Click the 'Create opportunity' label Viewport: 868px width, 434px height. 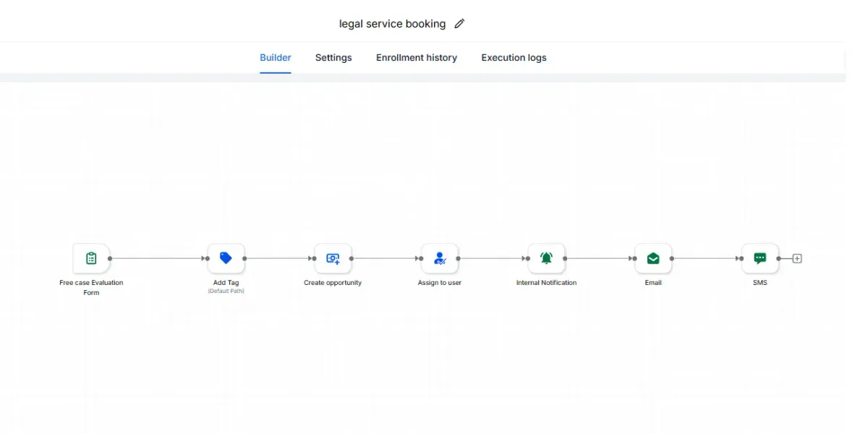point(333,283)
